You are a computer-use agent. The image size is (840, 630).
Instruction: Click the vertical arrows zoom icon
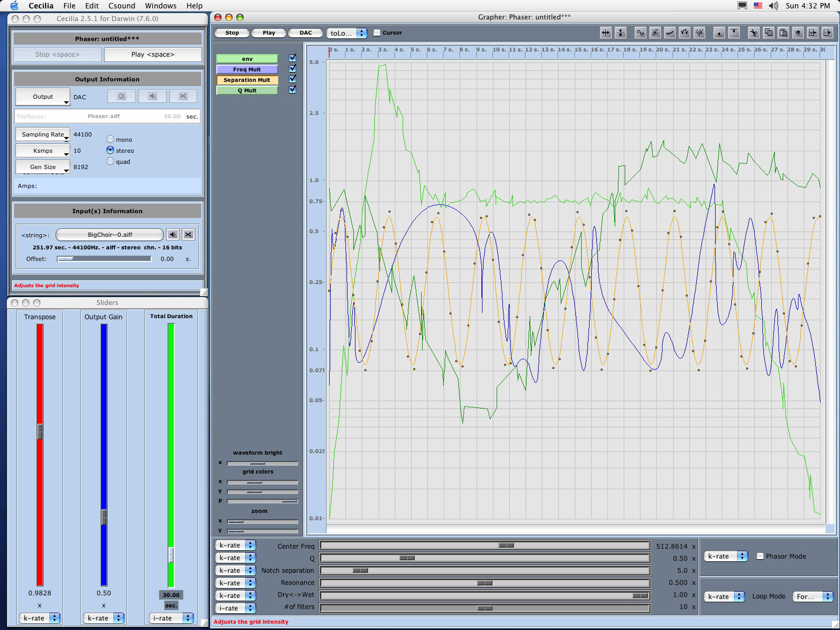(x=621, y=33)
